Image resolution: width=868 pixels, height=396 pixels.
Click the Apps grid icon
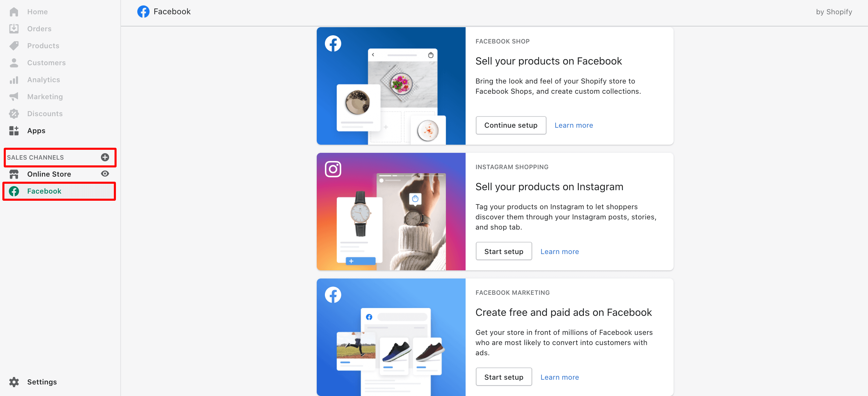click(x=14, y=131)
